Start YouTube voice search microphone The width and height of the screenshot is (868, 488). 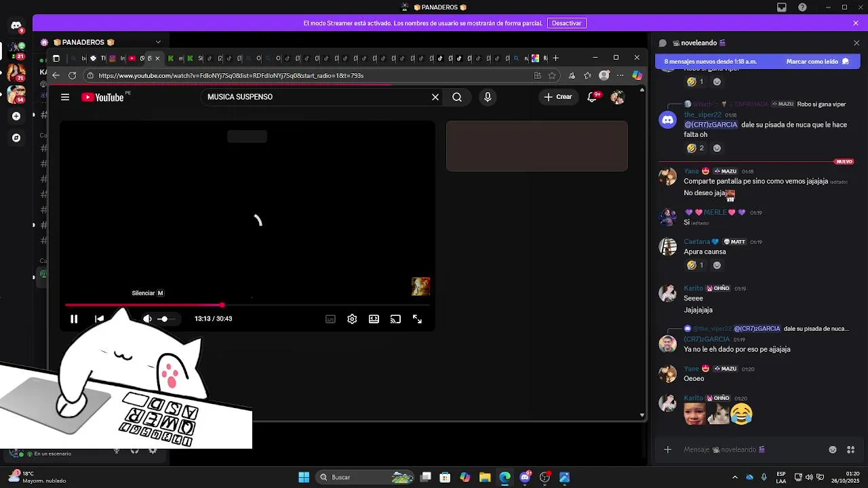(x=488, y=97)
